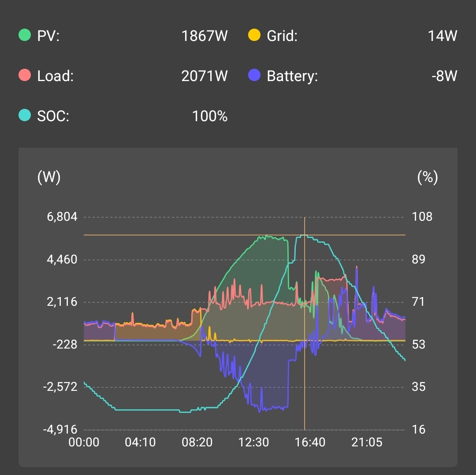Click the -4,916 left axis value
Viewport: 476px width, 475px height.
[60, 430]
